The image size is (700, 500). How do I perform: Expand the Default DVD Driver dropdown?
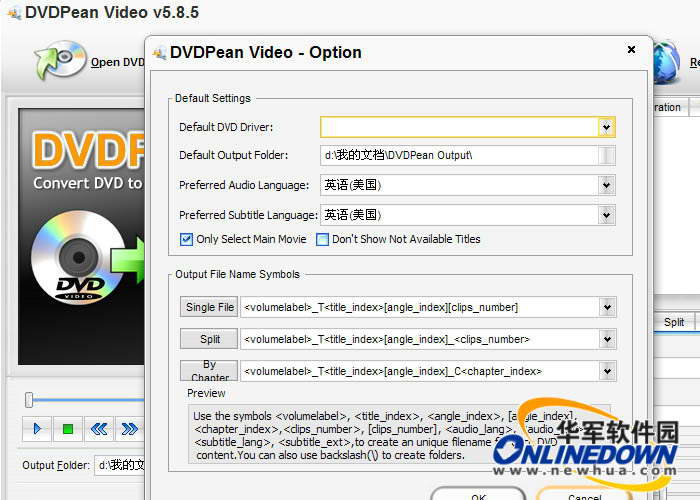pos(606,127)
